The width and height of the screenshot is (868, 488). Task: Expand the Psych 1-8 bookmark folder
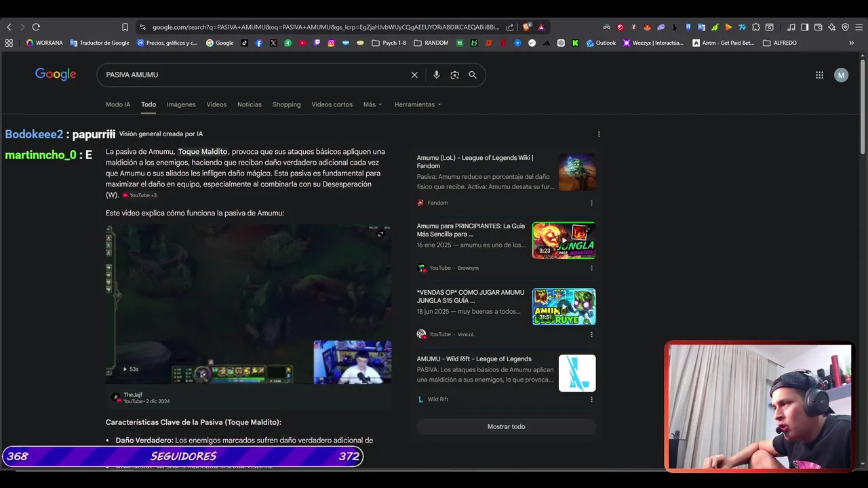tap(389, 43)
